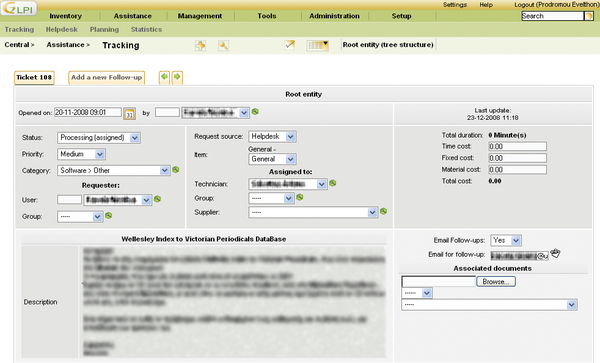Click the search go button icon

coord(589,16)
